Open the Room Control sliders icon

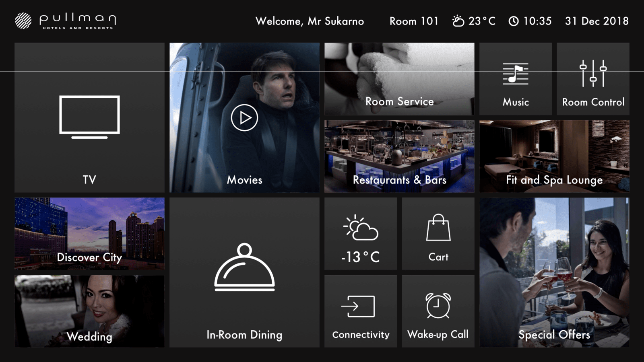[593, 74]
